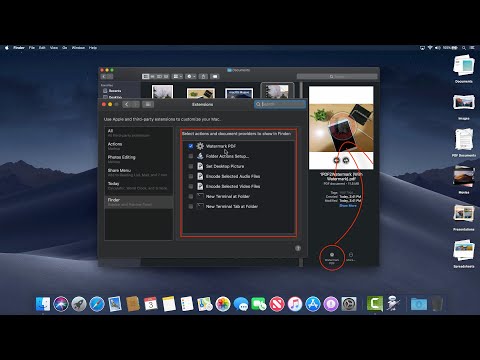This screenshot has width=480, height=360.
Task: Run the Watermark PDF quick action in Finder preview
Action: coord(332,258)
